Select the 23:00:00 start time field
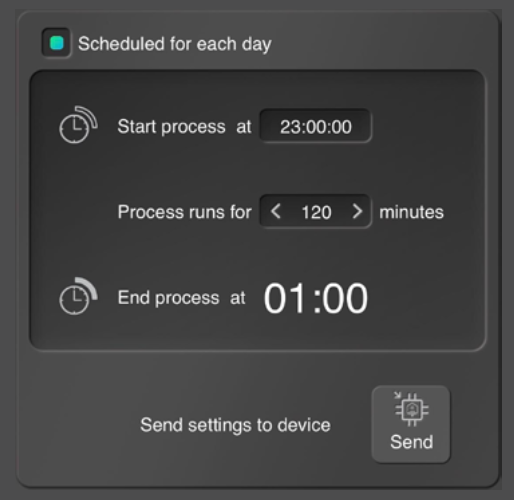Viewport: 514px width, 500px height. click(315, 126)
